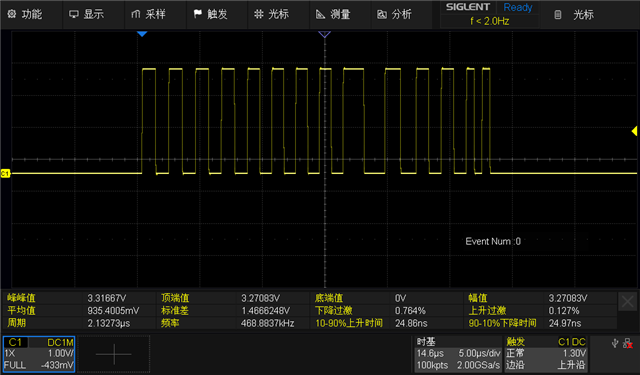Select the 上升过激 measurement 0.127%
The image size is (640, 375).
(x=564, y=311)
